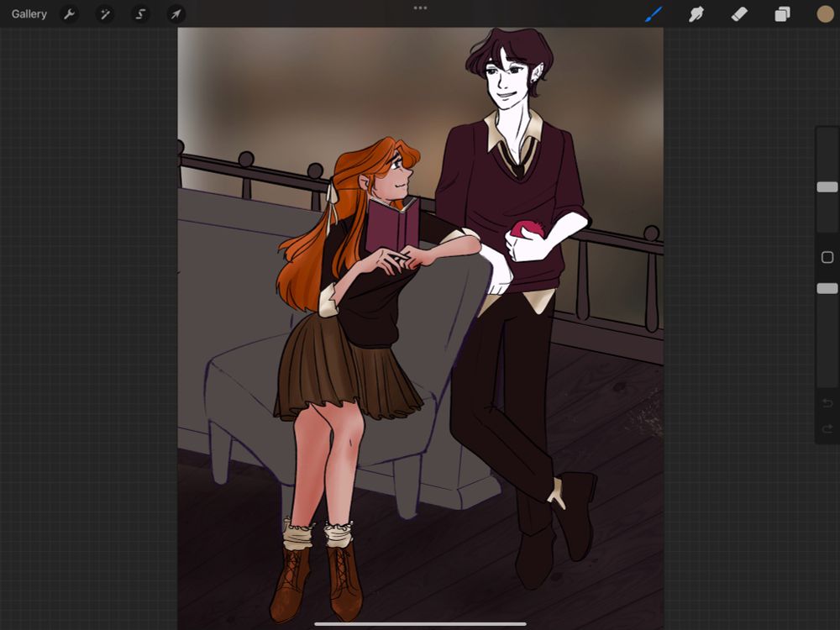Click the brush size slider handle

point(827,186)
